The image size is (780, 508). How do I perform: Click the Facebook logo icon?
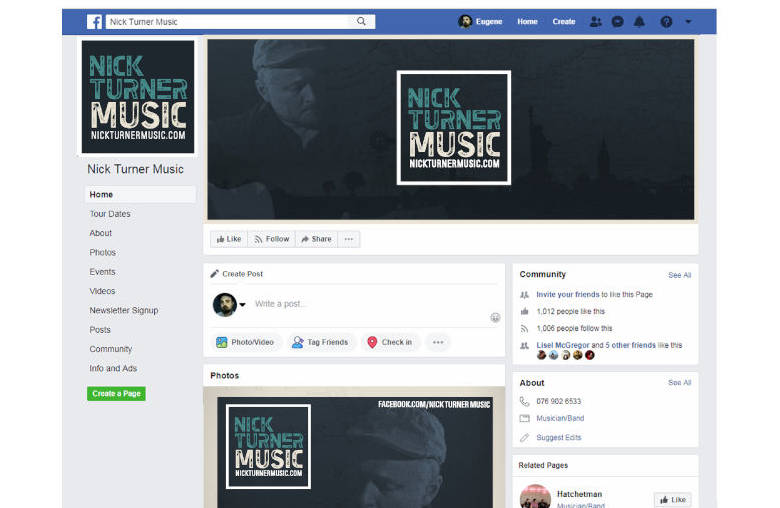tap(94, 21)
